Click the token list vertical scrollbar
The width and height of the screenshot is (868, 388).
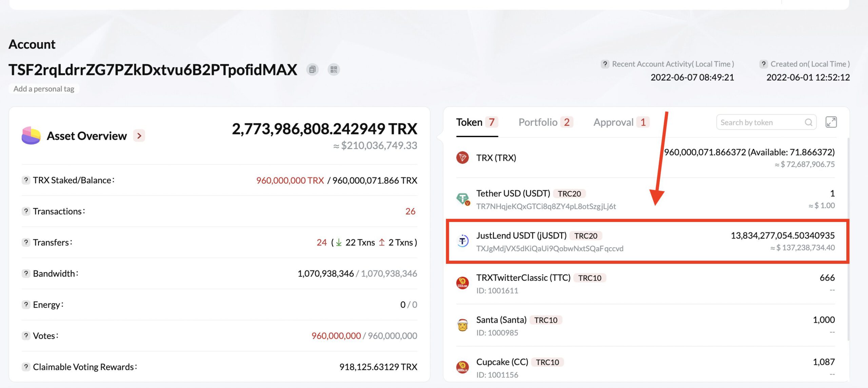(848, 239)
